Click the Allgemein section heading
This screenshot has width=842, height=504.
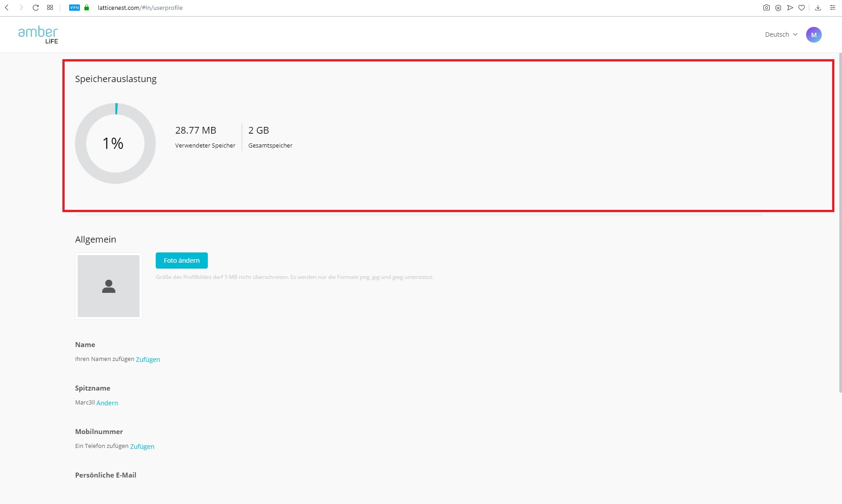point(96,239)
